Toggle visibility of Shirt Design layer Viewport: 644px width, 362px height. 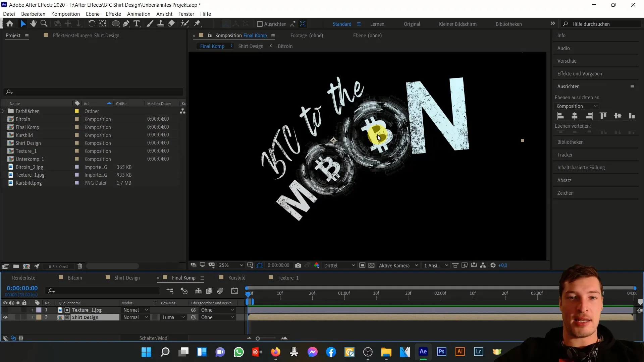[x=5, y=317]
